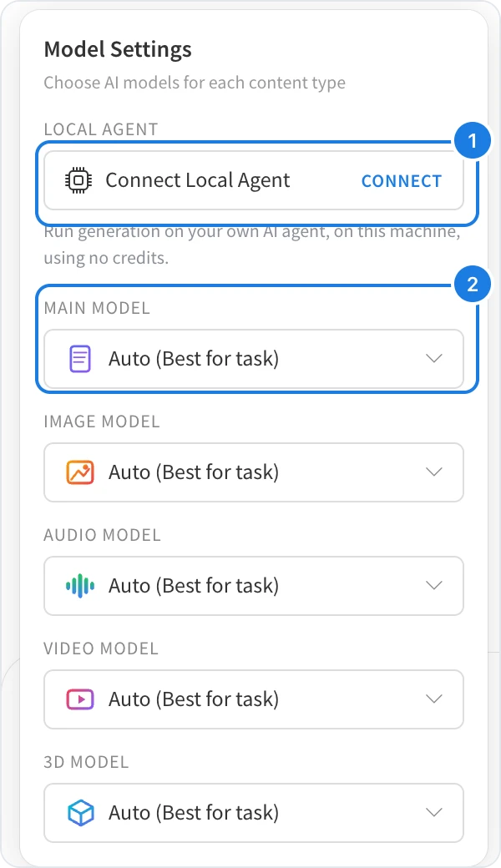The width and height of the screenshot is (501, 868).
Task: Open the Main Model dropdown
Action: click(x=254, y=359)
